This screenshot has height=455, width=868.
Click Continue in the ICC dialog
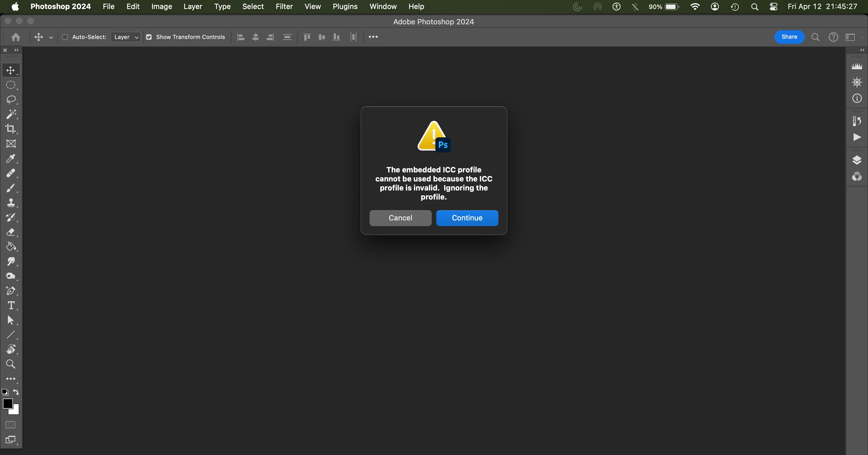pos(467,218)
